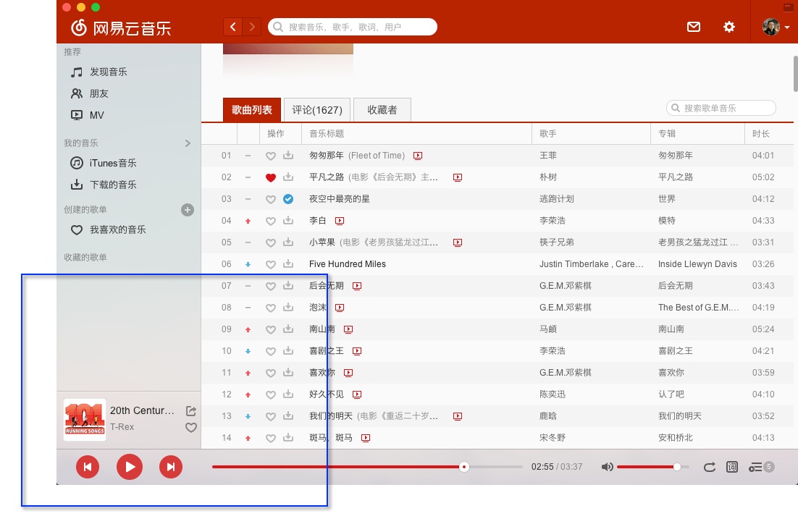Click the user avatar in the header
Screen dimensions: 798x532
pos(770,27)
